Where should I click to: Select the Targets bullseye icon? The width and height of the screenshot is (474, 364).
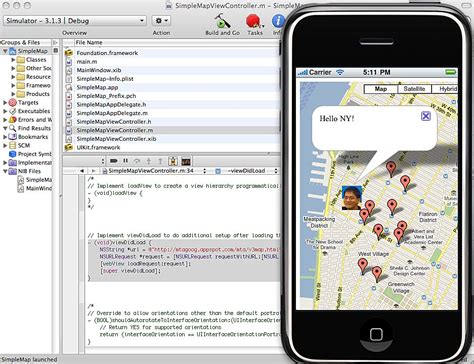13,103
